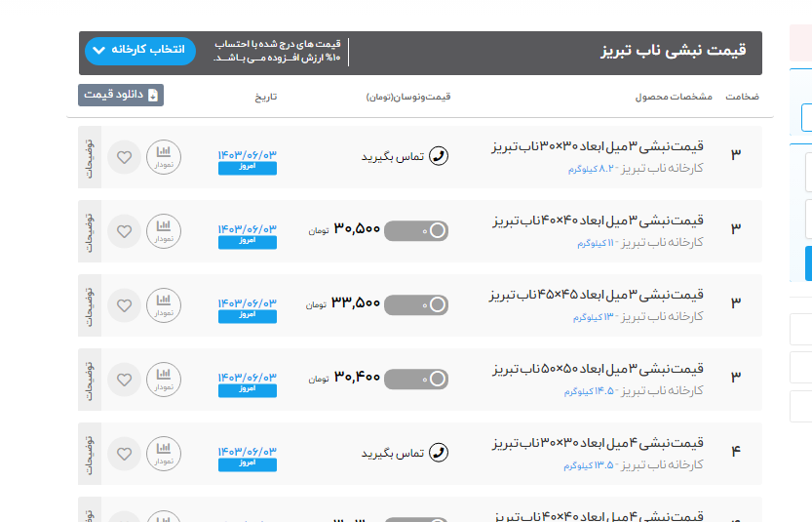This screenshot has height=522, width=812.
Task: Click phone icon in 4mm 30×30 row
Action: pos(439,453)
